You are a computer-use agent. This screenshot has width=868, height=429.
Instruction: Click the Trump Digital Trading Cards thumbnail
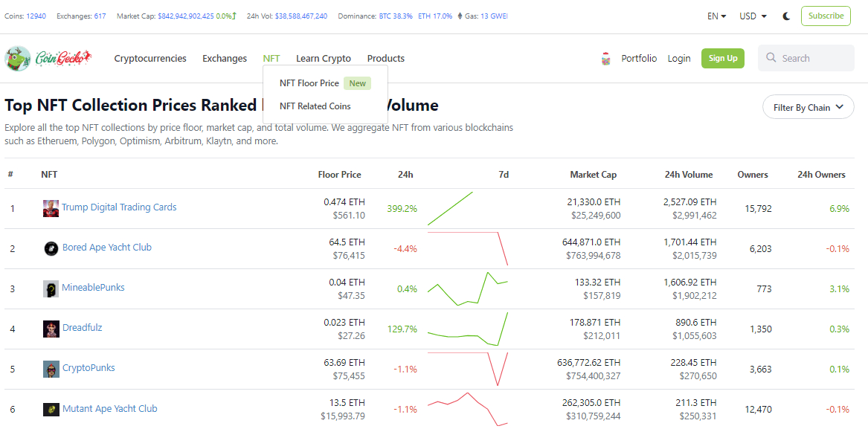(x=51, y=208)
